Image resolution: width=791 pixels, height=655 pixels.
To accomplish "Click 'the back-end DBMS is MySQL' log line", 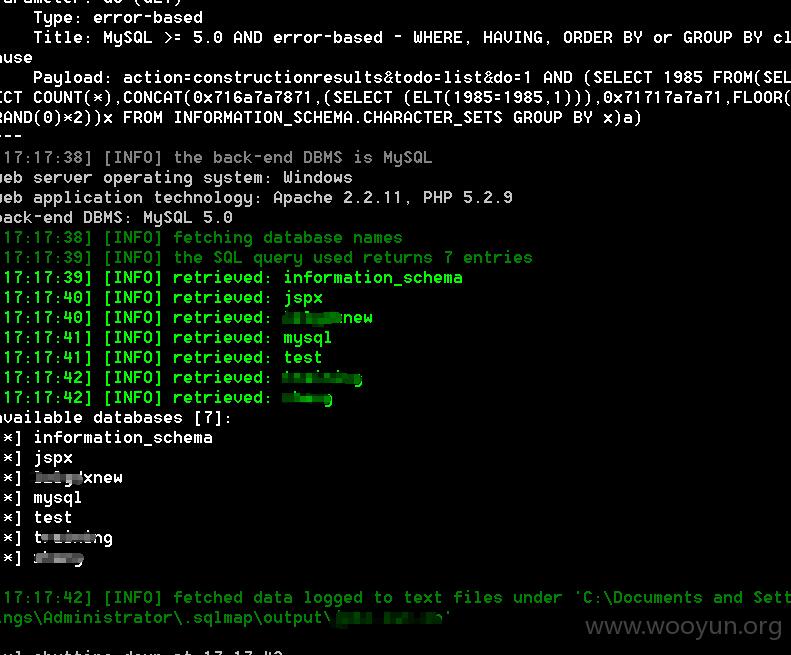I will [216, 158].
